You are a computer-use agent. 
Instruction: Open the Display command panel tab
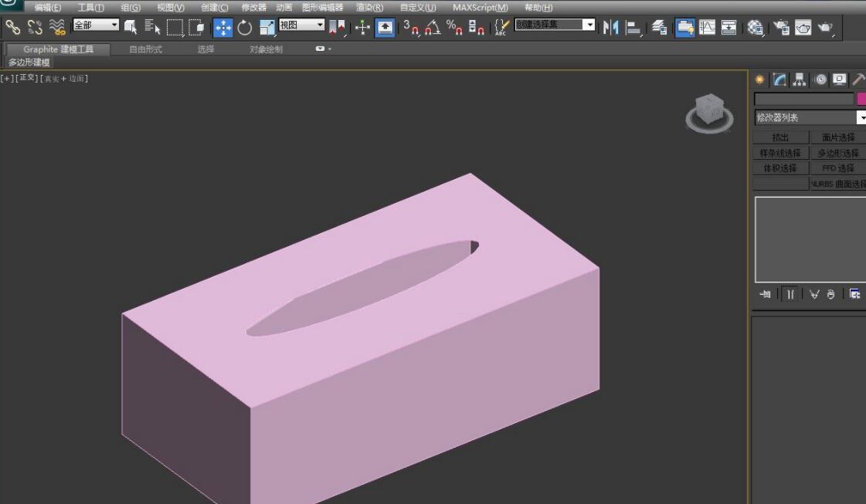840,80
